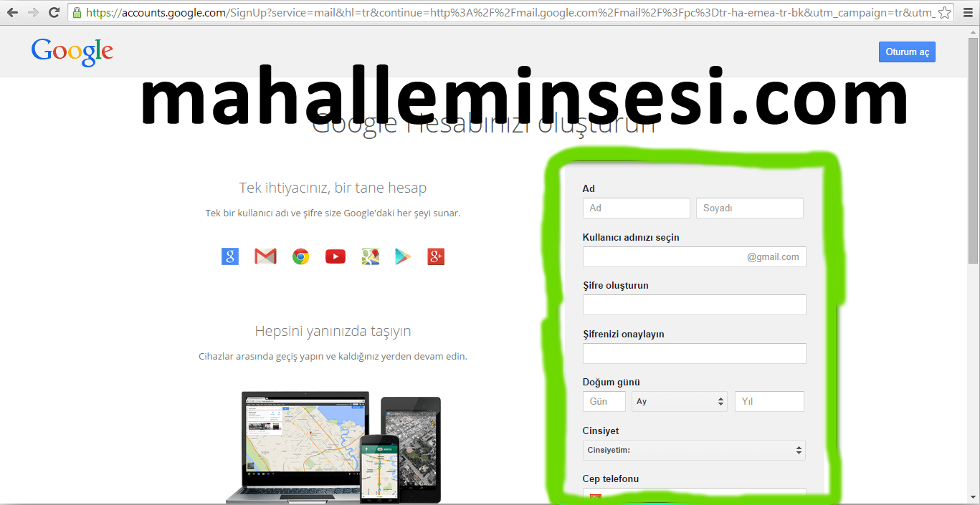Image resolution: width=980 pixels, height=505 pixels.
Task: Click the 'Tek bir kullanıcı adı' sentence
Action: click(333, 213)
